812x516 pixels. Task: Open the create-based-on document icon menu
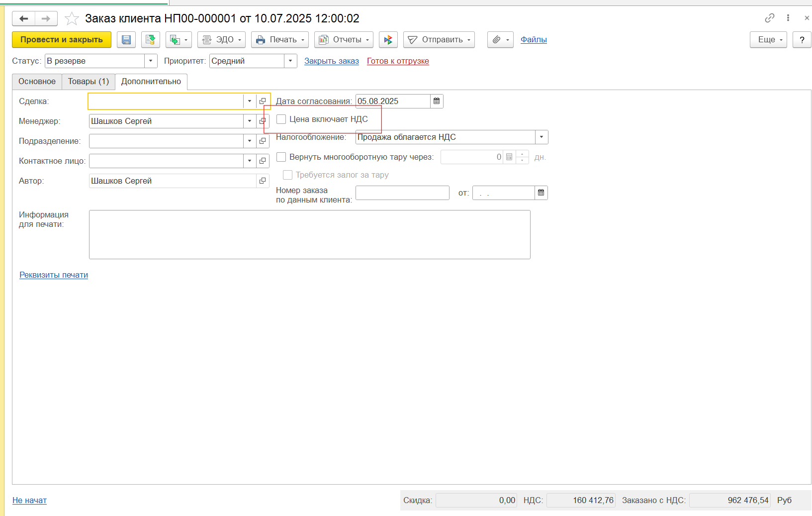178,40
